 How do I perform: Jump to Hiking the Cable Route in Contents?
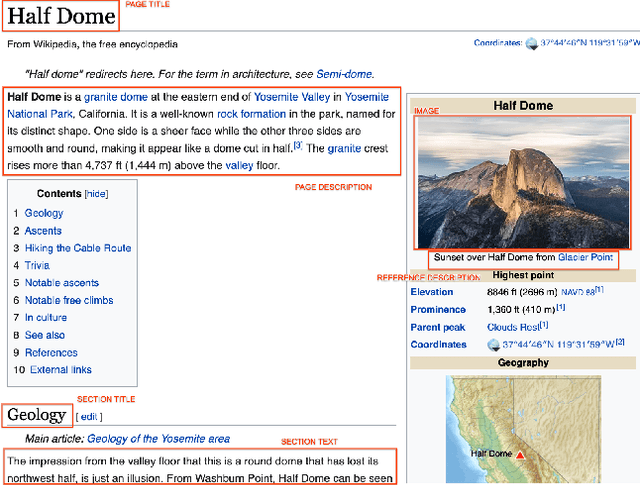click(78, 248)
